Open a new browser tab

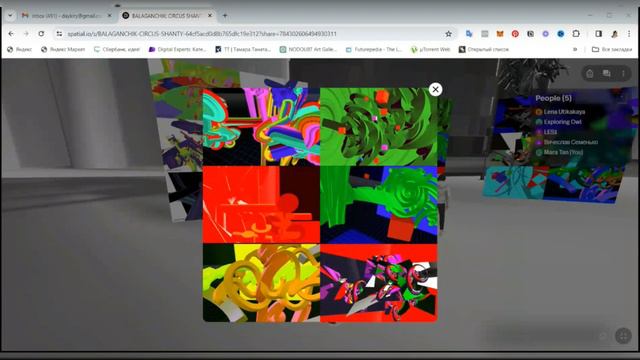coord(225,16)
